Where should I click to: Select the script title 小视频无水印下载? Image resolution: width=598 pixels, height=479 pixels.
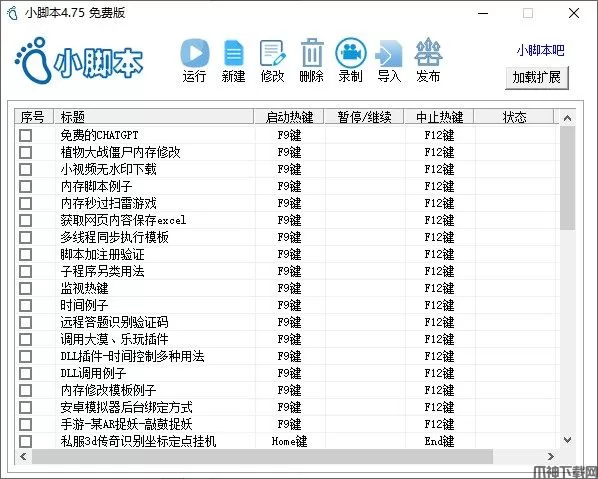coord(108,169)
